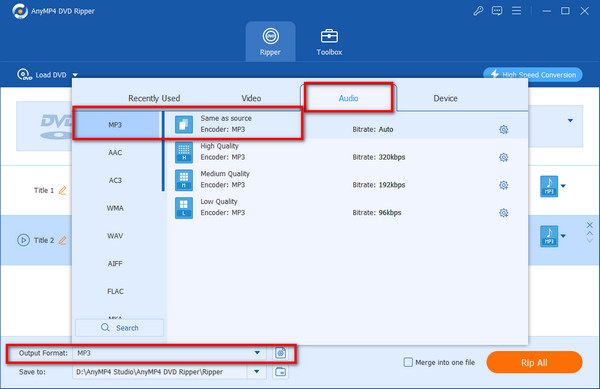Screen dimensions: 600x389
Task: Open settings gear for High Quality
Action: click(504, 157)
